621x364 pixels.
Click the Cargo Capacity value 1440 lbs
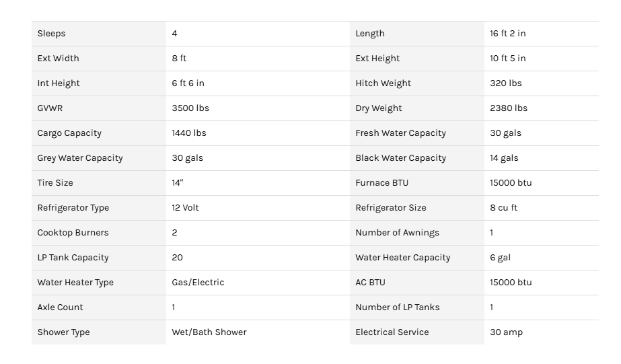click(x=189, y=133)
